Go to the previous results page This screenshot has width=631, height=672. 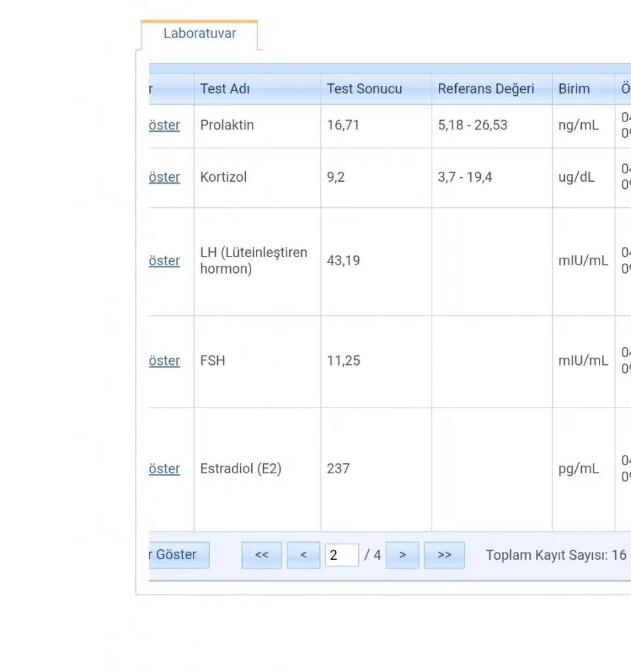[x=303, y=555]
